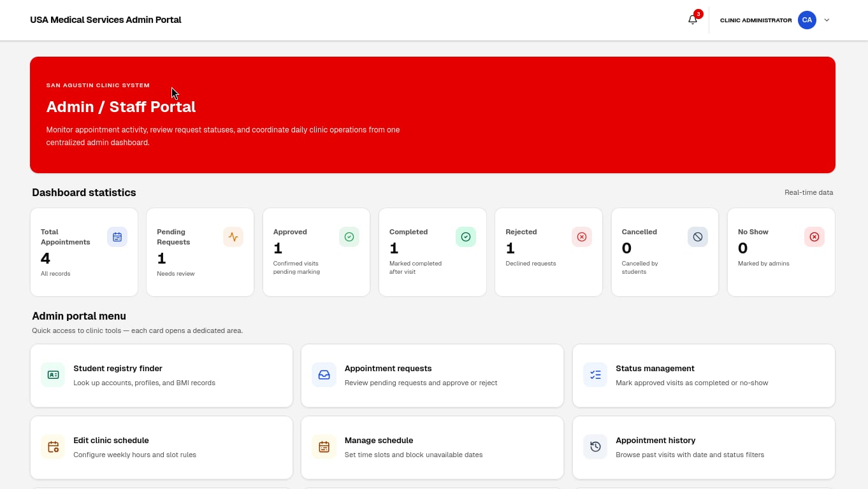Click 'Marked by admins' text
Screen dimensions: 868x489
click(x=763, y=264)
